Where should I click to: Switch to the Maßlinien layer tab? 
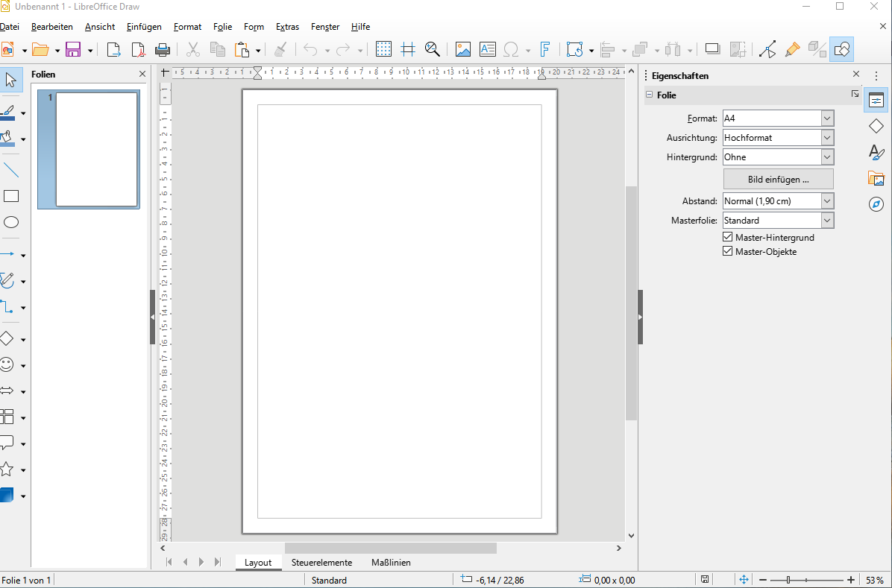click(x=391, y=563)
